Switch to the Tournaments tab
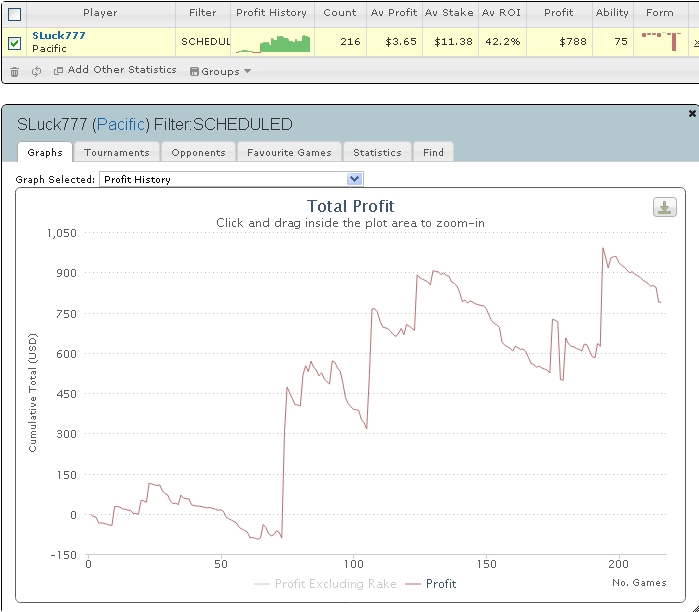Screen dimensions: 699x612 [x=117, y=152]
